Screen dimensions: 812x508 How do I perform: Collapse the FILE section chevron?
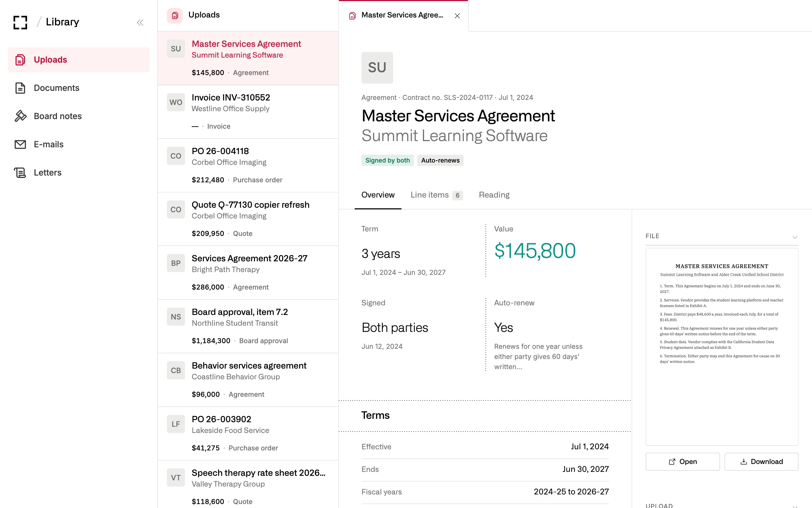(795, 237)
